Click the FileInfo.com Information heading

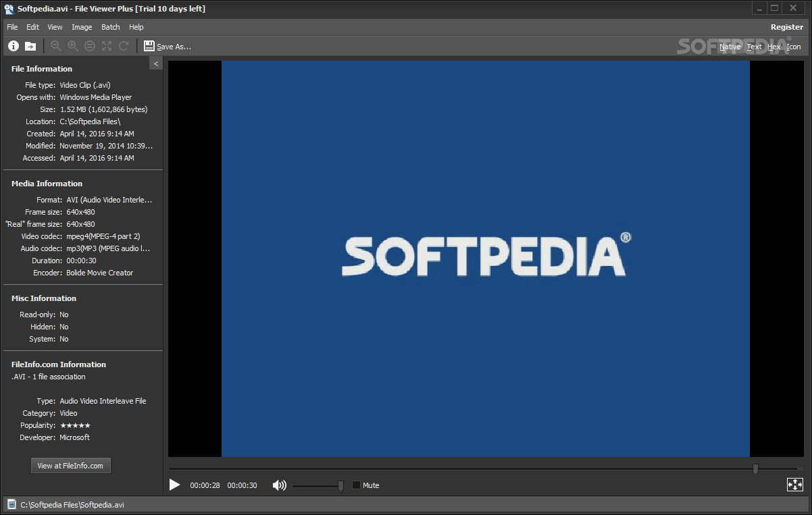(59, 364)
